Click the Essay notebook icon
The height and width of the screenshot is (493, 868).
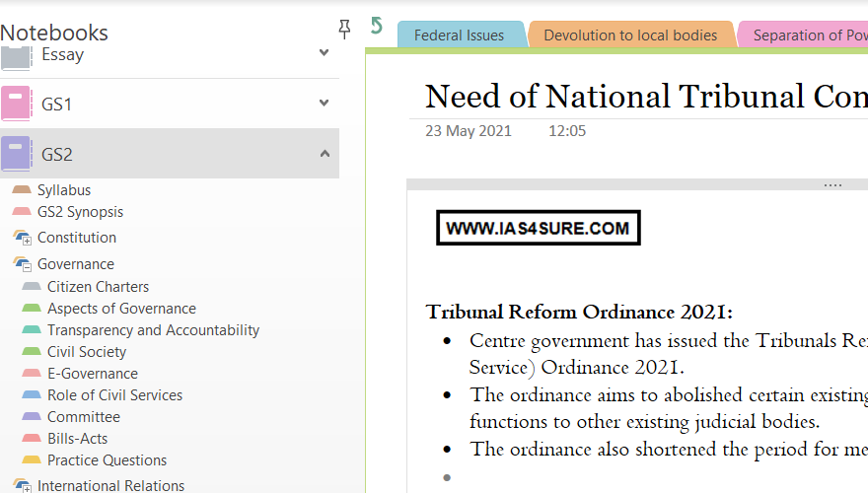16,57
